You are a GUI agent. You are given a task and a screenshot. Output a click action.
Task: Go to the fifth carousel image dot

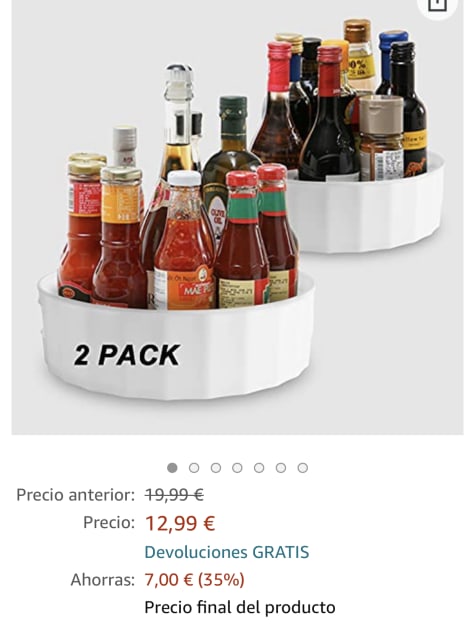[259, 467]
